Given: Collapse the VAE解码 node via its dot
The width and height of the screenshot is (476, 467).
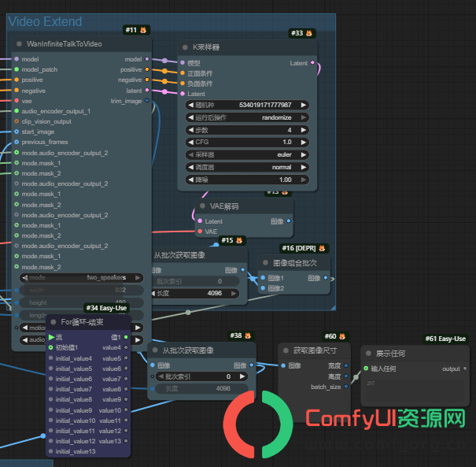Looking at the screenshot, I should 202,206.
